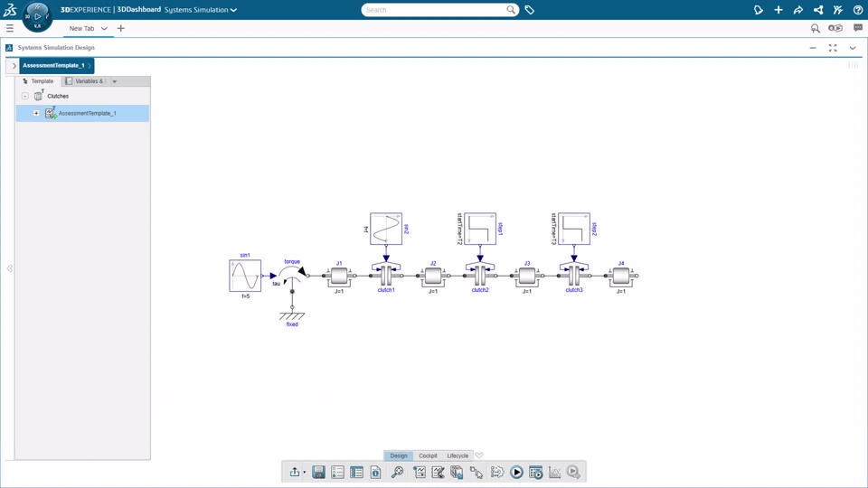
Task: Click the Save floppy disk icon
Action: (x=318, y=472)
